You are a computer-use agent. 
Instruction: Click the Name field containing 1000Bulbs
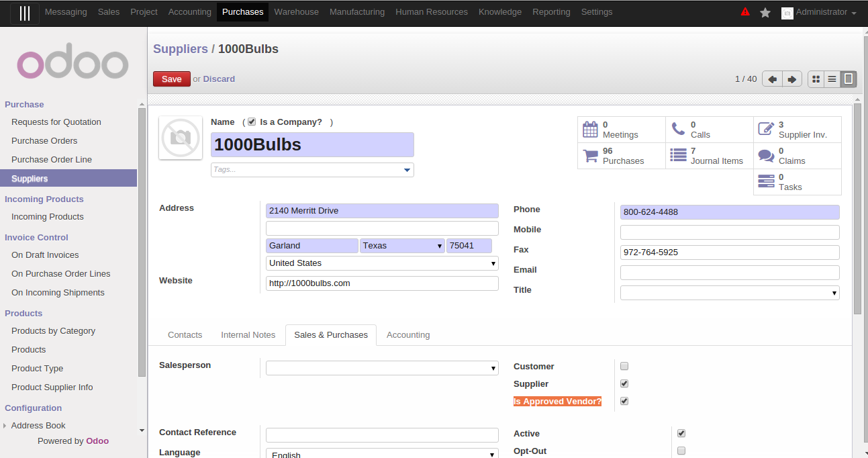point(312,145)
